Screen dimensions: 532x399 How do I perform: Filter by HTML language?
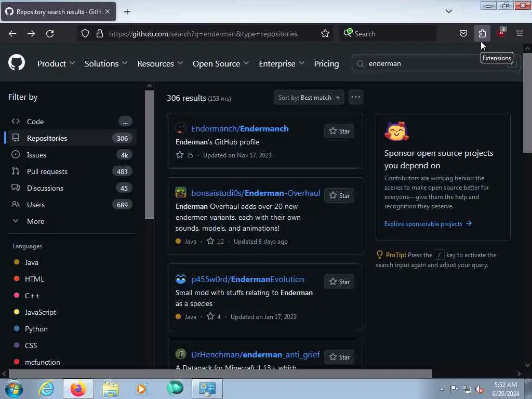34,279
